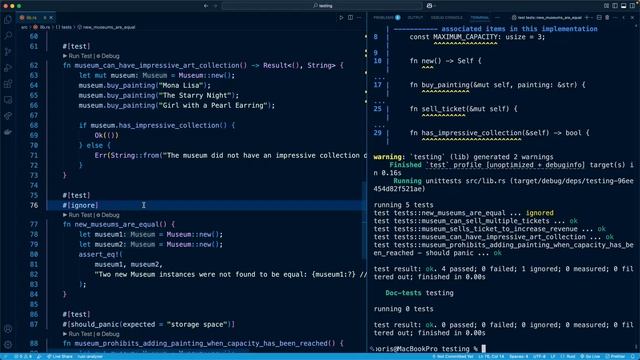This screenshot has height=360, width=640.
Task: Open panel views More Actions ellipsis
Action: 497,18
